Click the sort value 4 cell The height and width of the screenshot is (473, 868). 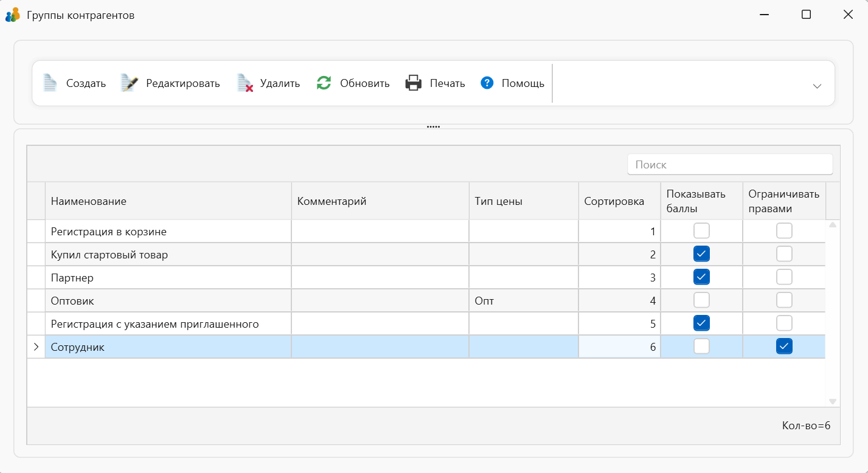[620, 301]
